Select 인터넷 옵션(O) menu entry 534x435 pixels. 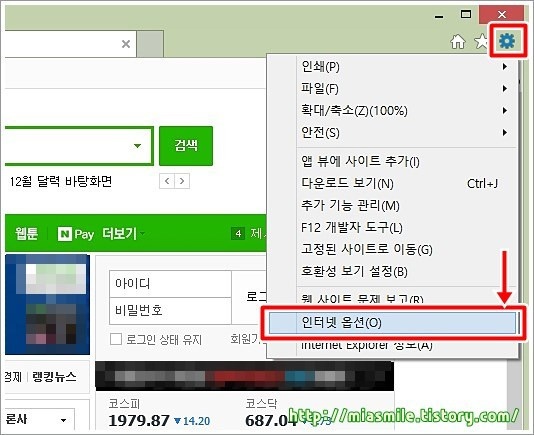tap(392, 323)
